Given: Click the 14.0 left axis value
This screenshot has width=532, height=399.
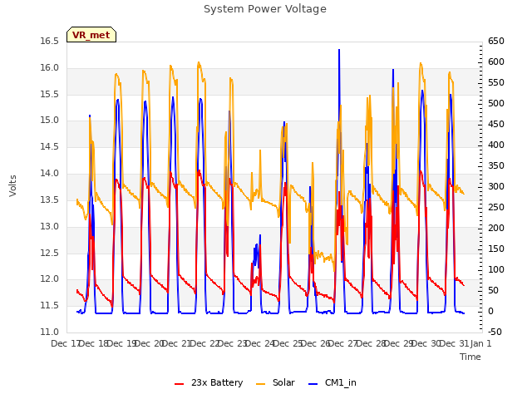Looking at the screenshot, I should pyautogui.click(x=50, y=173).
